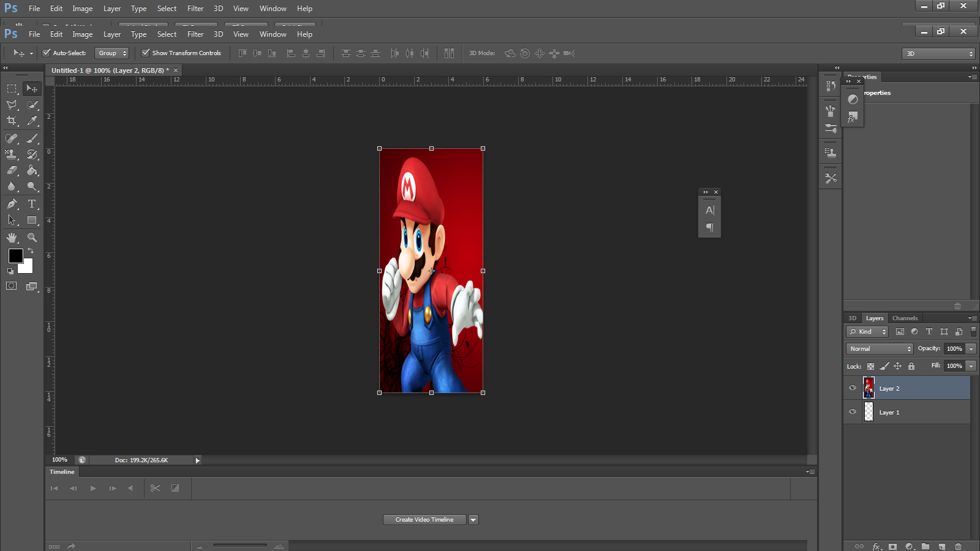This screenshot has height=551, width=980.
Task: Open the layer filter Kind dropdown
Action: [867, 332]
